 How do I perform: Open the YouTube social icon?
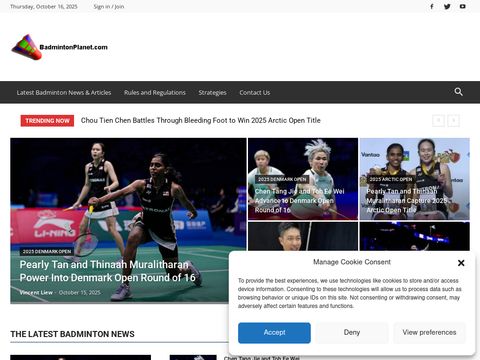point(463,6)
